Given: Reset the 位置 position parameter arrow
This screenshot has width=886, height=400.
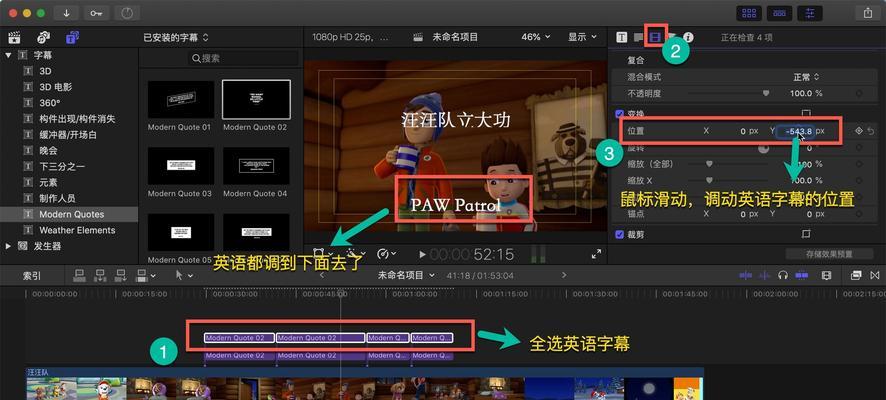Looking at the screenshot, I should click(x=871, y=131).
